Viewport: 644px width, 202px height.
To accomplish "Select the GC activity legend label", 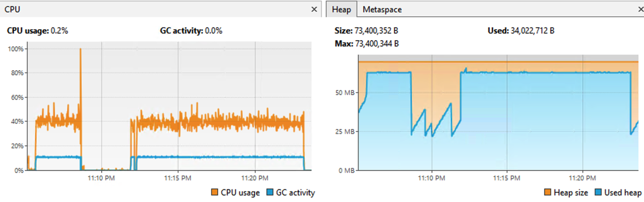I will [x=295, y=193].
